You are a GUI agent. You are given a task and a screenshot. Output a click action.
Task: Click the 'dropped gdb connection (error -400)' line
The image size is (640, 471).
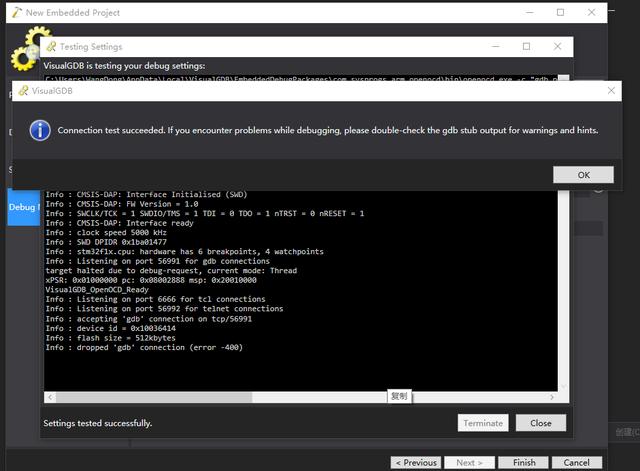(144, 348)
